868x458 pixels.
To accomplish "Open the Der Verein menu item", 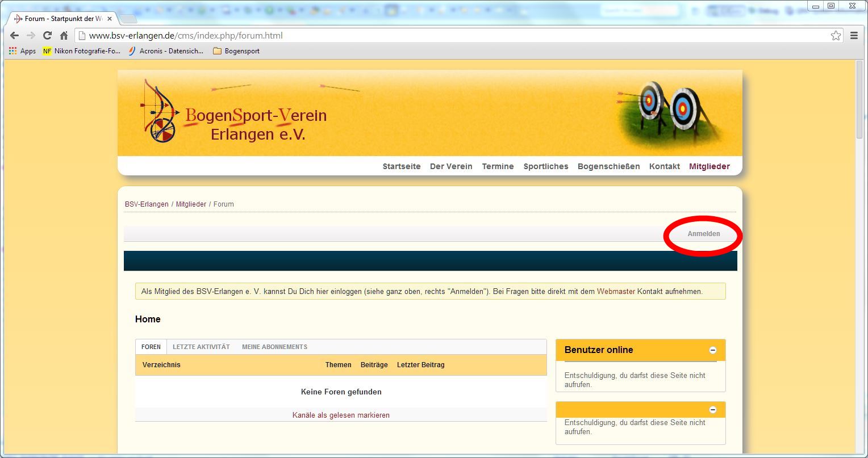I will coord(451,166).
